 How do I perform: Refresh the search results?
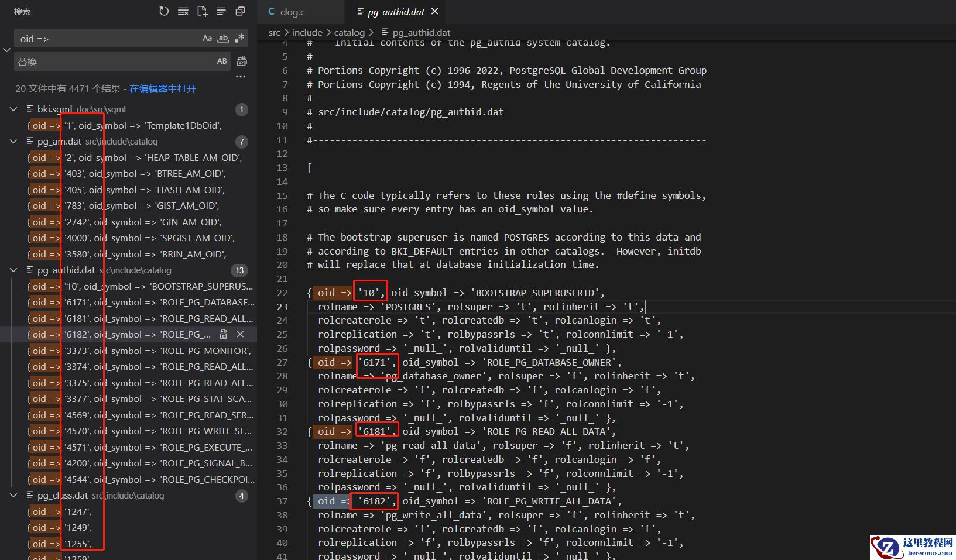(x=164, y=11)
